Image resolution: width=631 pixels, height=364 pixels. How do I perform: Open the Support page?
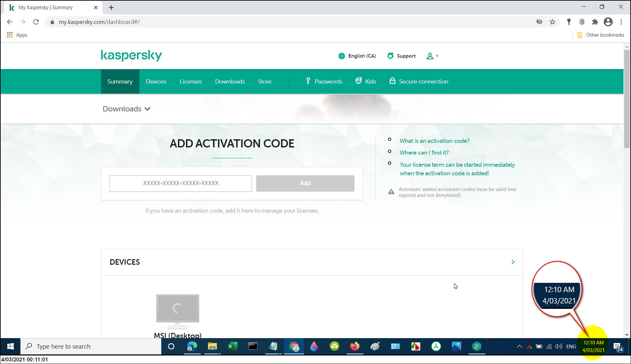[401, 56]
